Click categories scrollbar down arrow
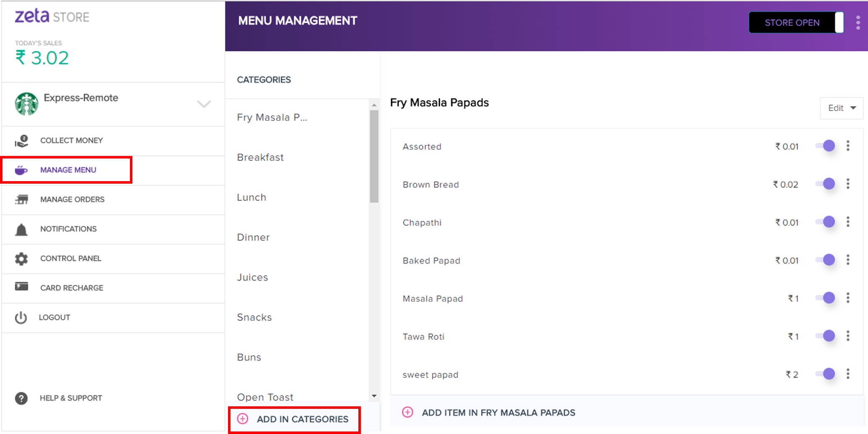868x434 pixels. click(374, 396)
